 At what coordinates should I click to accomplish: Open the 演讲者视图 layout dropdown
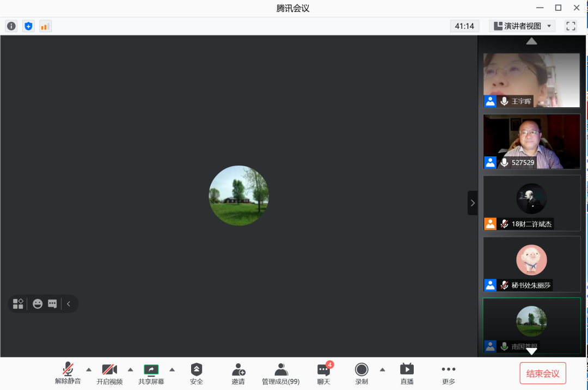point(522,26)
